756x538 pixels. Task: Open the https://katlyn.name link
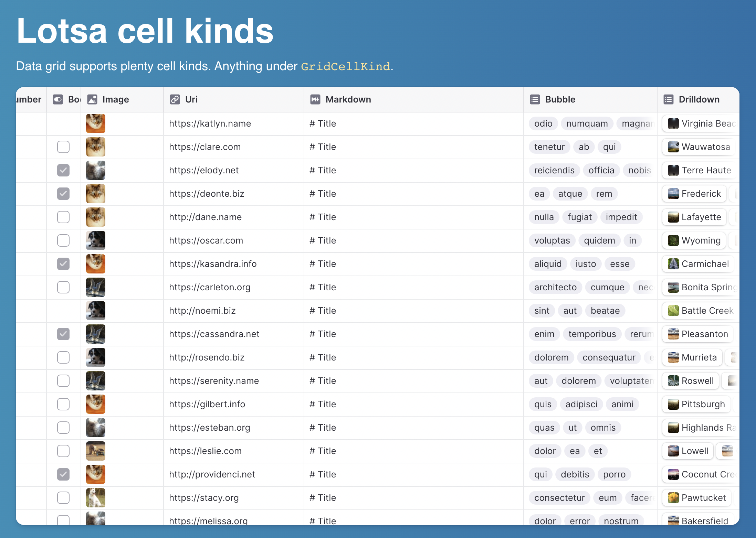[x=210, y=123]
